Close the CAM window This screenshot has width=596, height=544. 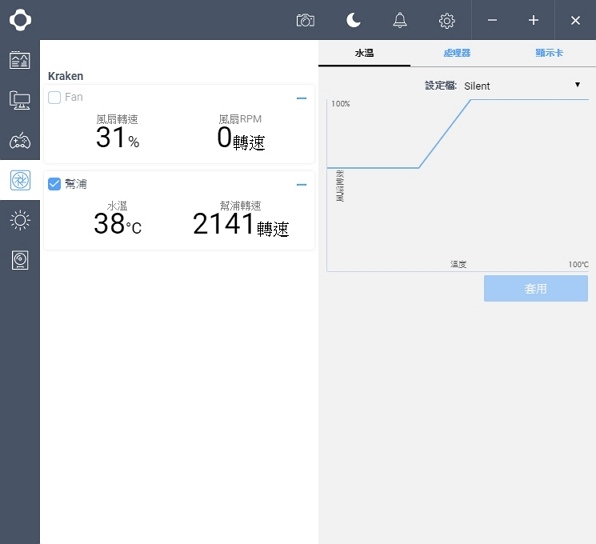coord(575,20)
